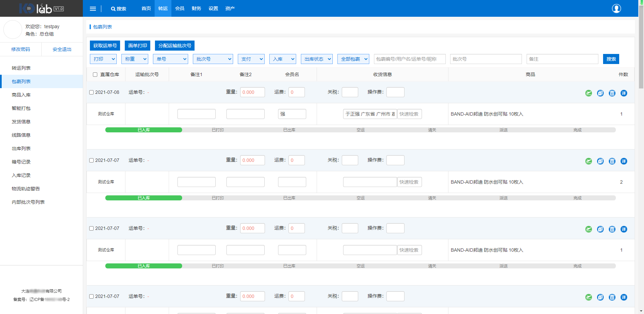Expand the 支付 filter dropdown
Screen dimensions: 644x314
[x=251, y=59]
